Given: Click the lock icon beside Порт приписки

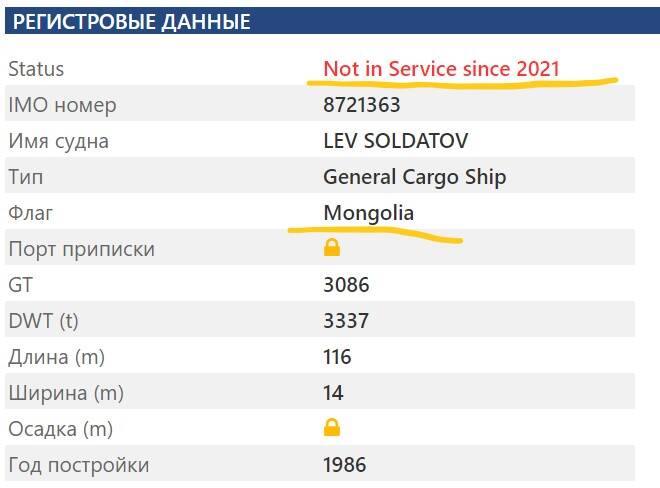Looking at the screenshot, I should 332,248.
